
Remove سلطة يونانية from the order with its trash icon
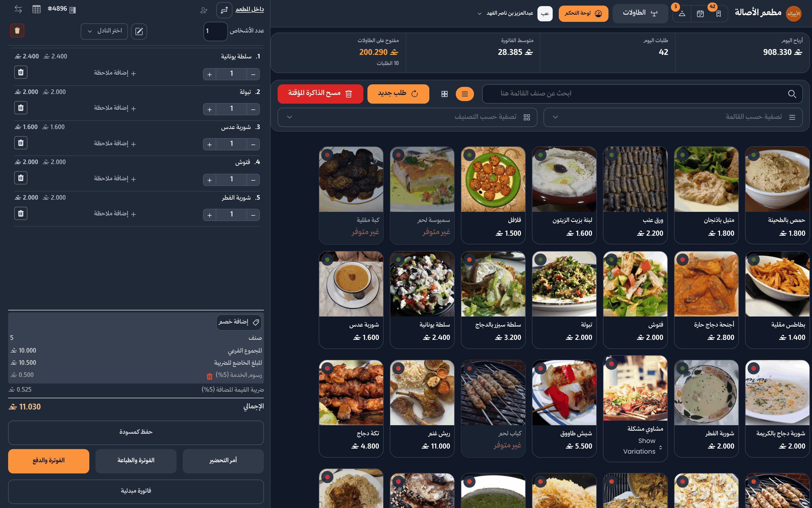[x=21, y=72]
